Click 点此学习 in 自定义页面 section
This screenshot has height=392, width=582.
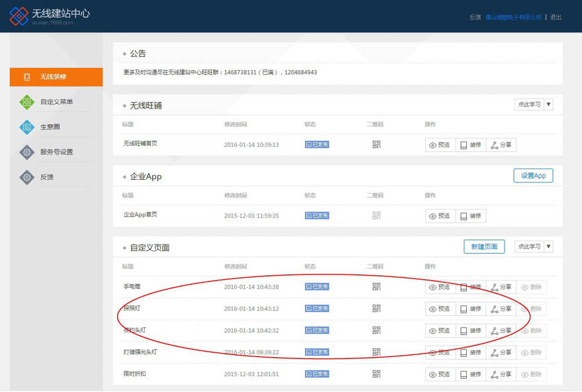tap(529, 247)
